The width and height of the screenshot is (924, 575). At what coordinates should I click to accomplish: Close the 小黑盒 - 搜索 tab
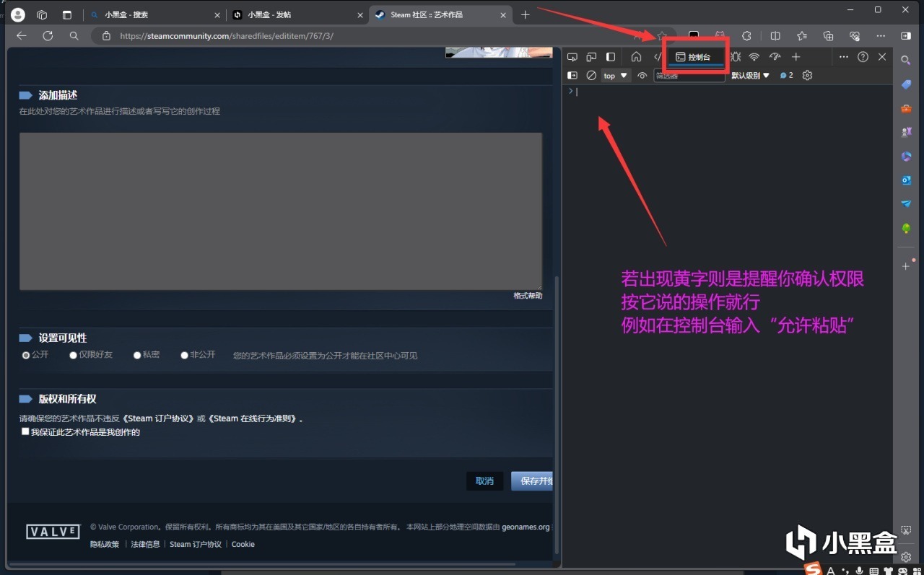pyautogui.click(x=217, y=15)
